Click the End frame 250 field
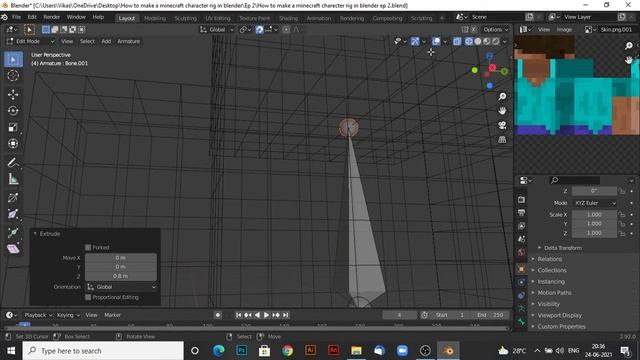This screenshot has height=360, width=640. pos(491,315)
